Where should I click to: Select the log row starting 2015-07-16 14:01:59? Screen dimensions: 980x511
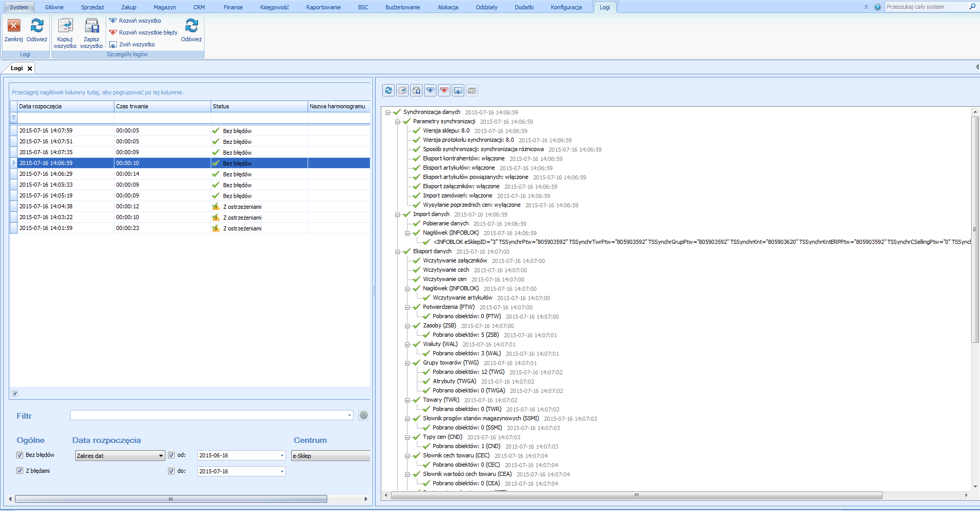190,228
